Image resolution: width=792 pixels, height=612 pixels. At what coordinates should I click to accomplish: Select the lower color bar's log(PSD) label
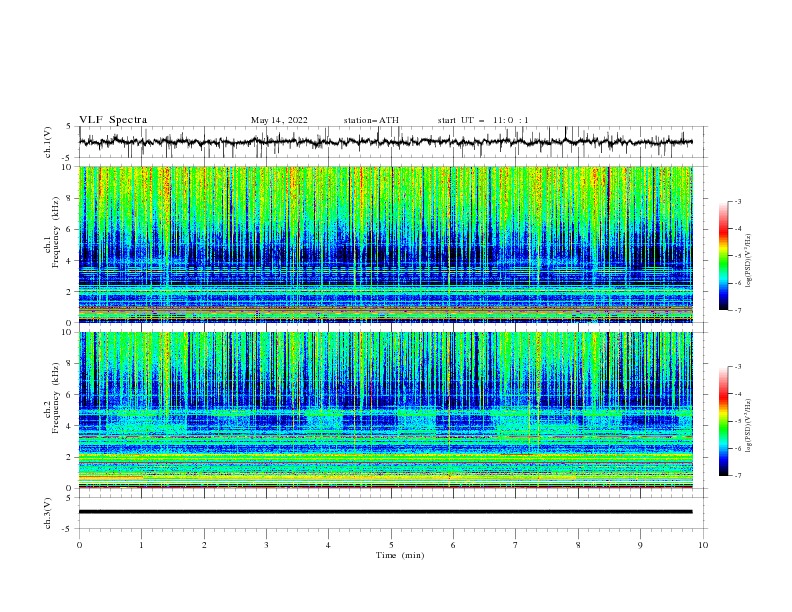(x=749, y=426)
